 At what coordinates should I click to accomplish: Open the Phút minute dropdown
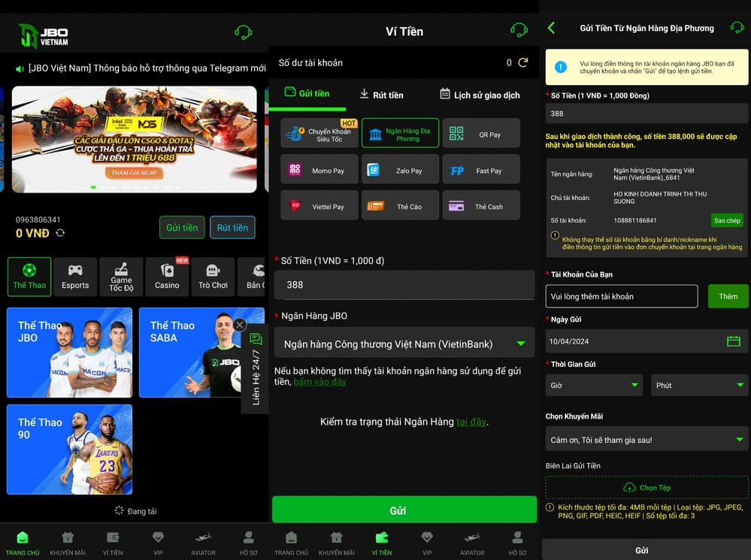(699, 385)
